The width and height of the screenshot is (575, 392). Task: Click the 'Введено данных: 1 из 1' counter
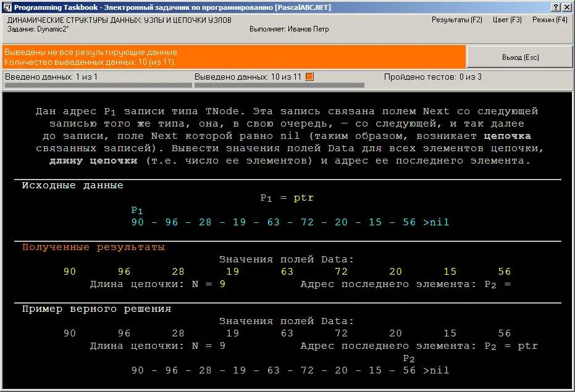[51, 77]
